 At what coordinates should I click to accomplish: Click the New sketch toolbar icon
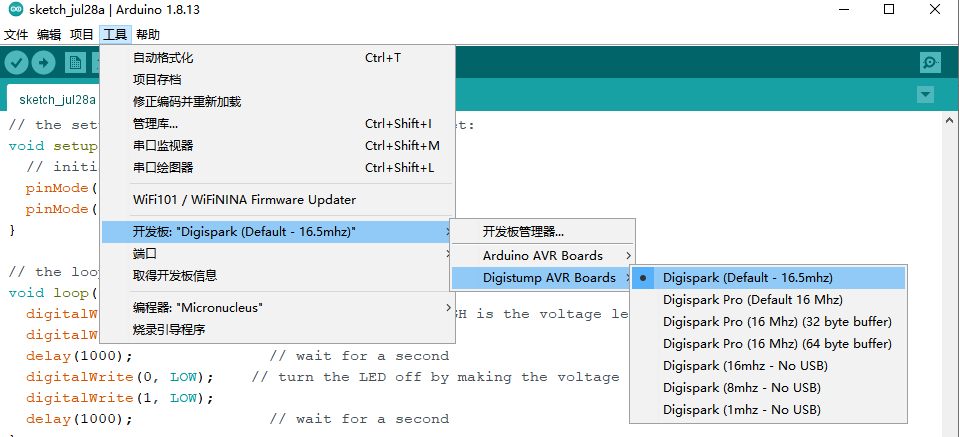click(x=75, y=62)
